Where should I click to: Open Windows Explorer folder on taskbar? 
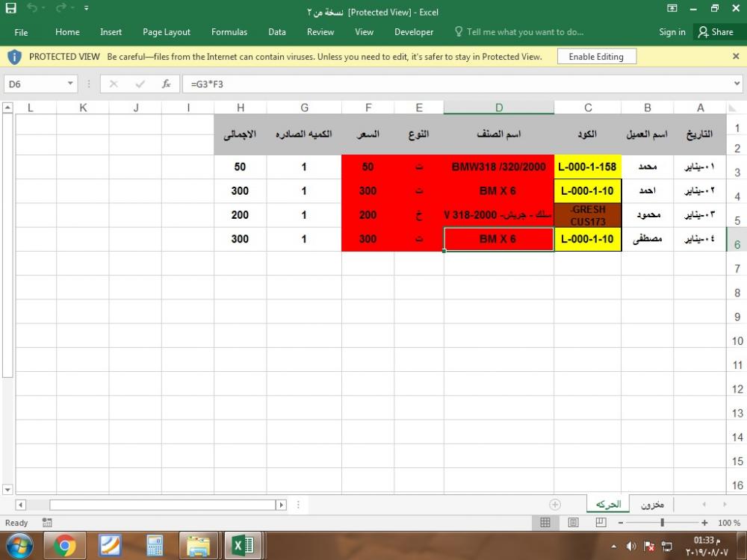[198, 545]
